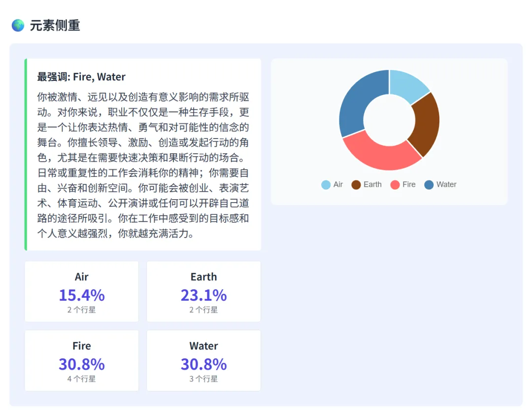Select the light blue Air donut segment
This screenshot has width=532, height=414.
coord(407,87)
